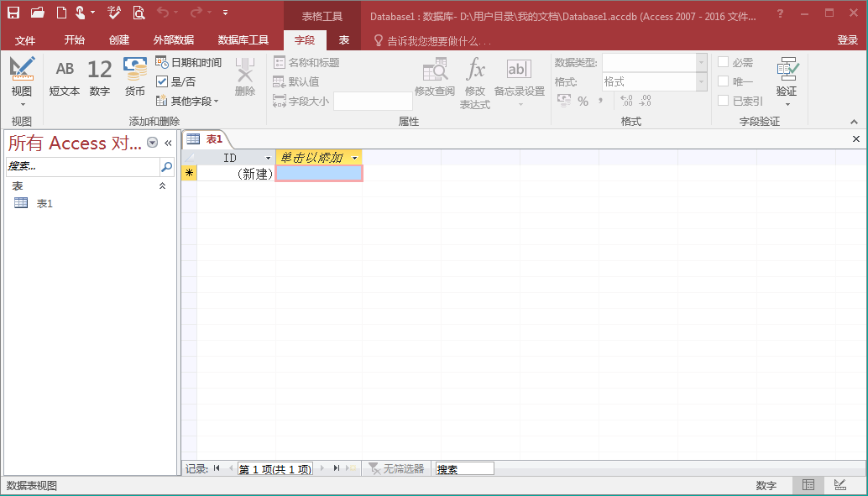This screenshot has height=496, width=868.
Task: Expand the 其他字段 dropdown
Action: 189,102
